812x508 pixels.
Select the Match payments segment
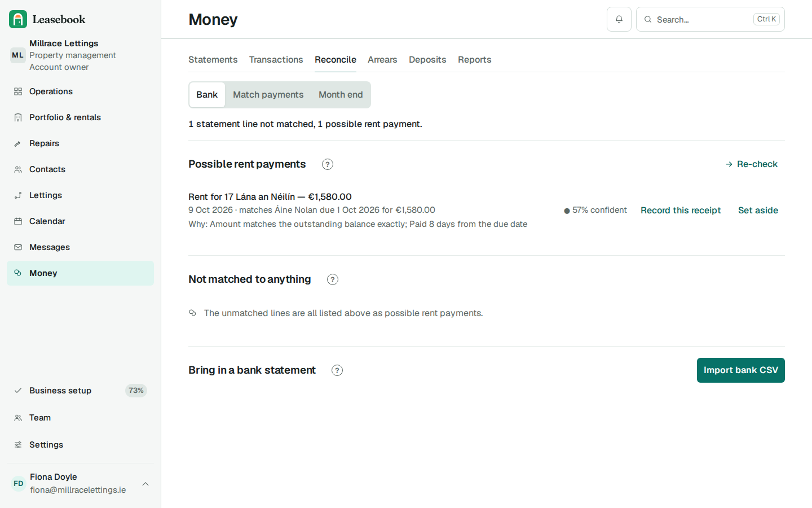coord(268,95)
